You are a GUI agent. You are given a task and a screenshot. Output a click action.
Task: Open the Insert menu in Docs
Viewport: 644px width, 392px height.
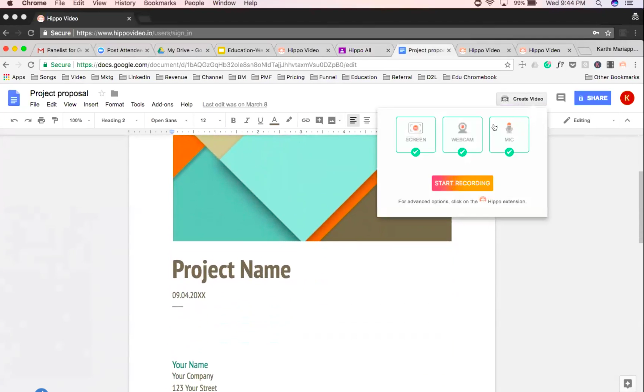coord(91,104)
